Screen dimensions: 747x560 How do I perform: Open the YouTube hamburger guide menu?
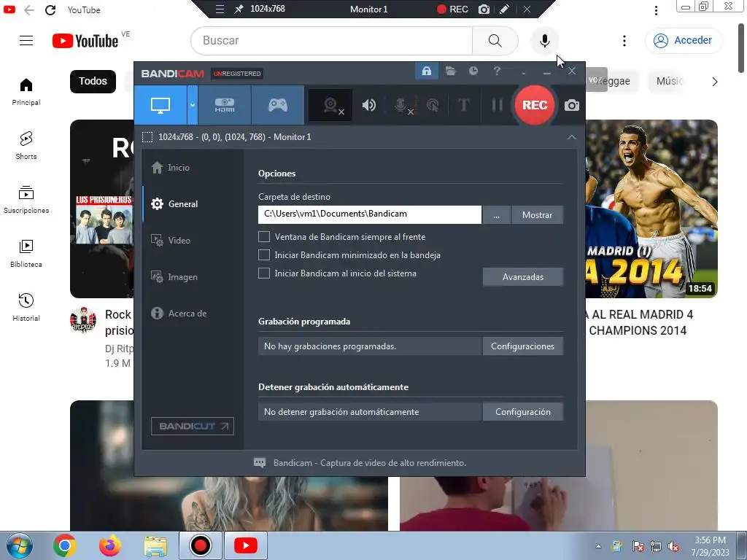pos(26,41)
